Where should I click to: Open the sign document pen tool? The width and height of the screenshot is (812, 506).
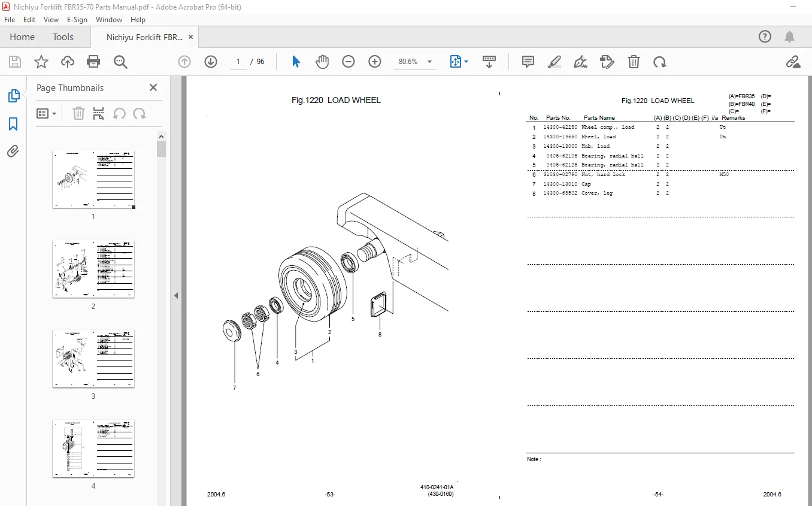pos(581,62)
